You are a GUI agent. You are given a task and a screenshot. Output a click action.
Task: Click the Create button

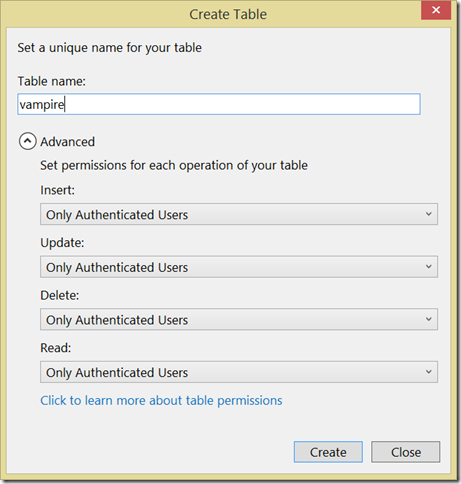pos(328,452)
